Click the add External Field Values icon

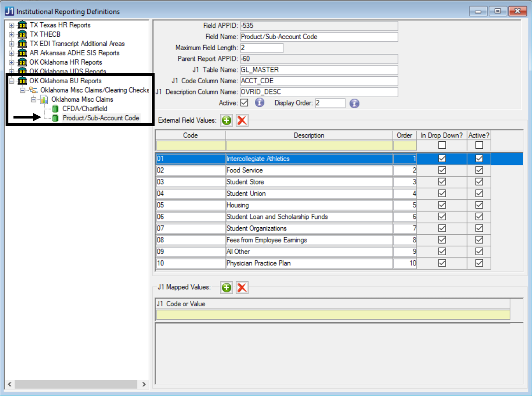coord(227,120)
